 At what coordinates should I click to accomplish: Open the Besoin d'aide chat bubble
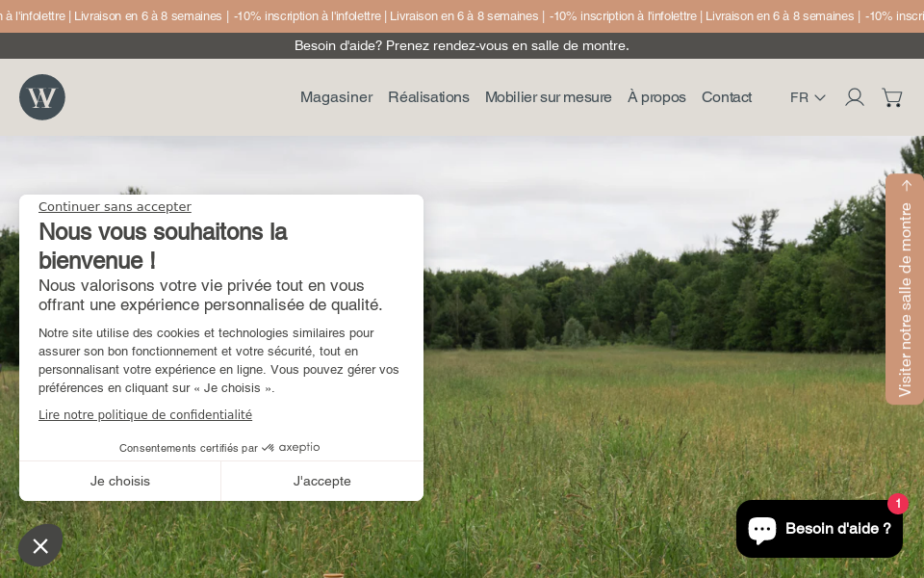click(x=819, y=529)
